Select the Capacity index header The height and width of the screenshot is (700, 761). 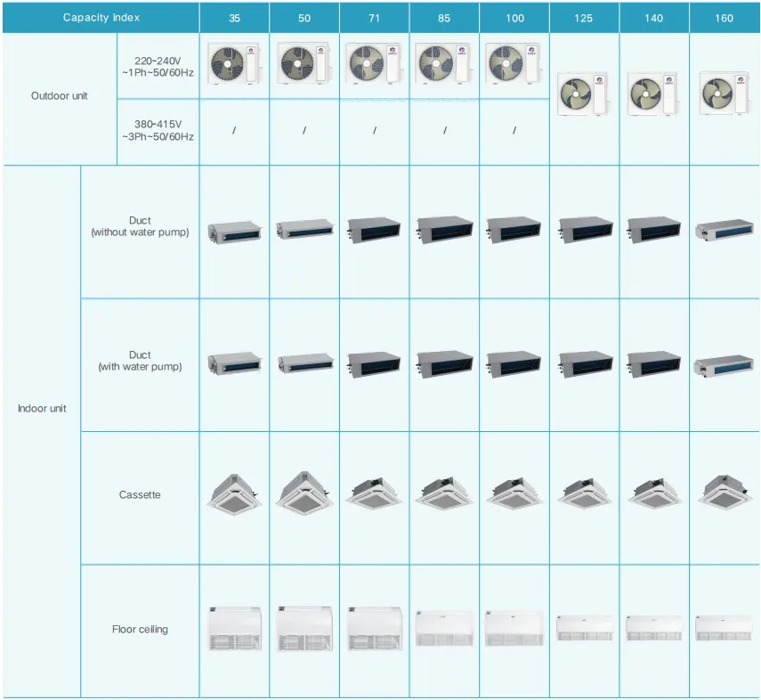(101, 17)
